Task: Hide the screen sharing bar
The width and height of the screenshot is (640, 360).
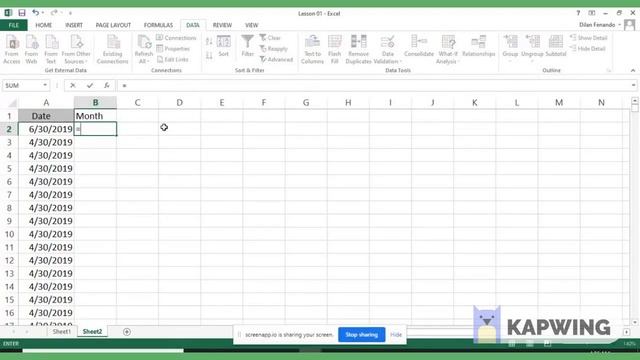Action: 396,335
